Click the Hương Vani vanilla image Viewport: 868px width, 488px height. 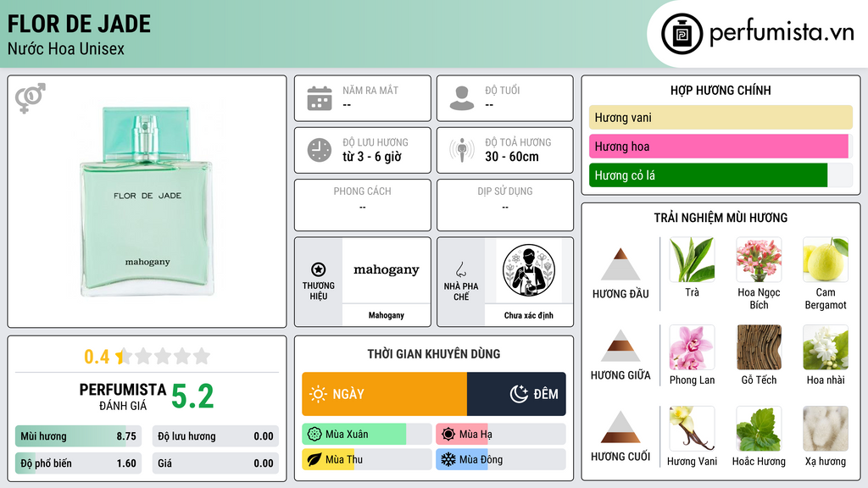(x=692, y=429)
